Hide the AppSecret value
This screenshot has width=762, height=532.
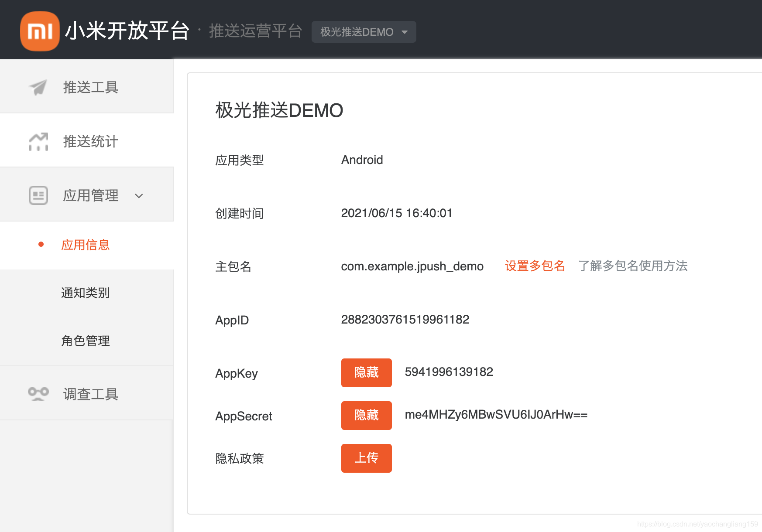click(x=366, y=416)
